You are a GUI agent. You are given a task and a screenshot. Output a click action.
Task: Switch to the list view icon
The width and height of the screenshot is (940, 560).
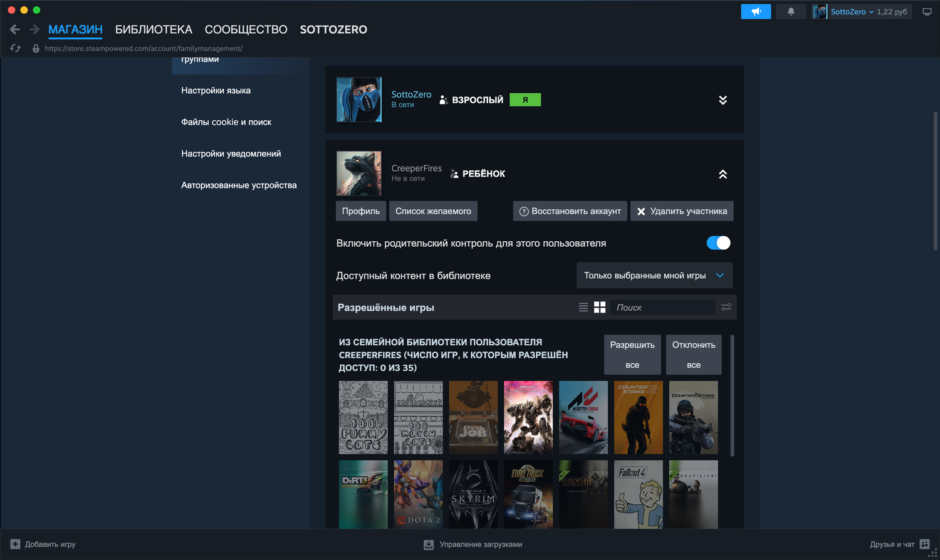click(583, 307)
